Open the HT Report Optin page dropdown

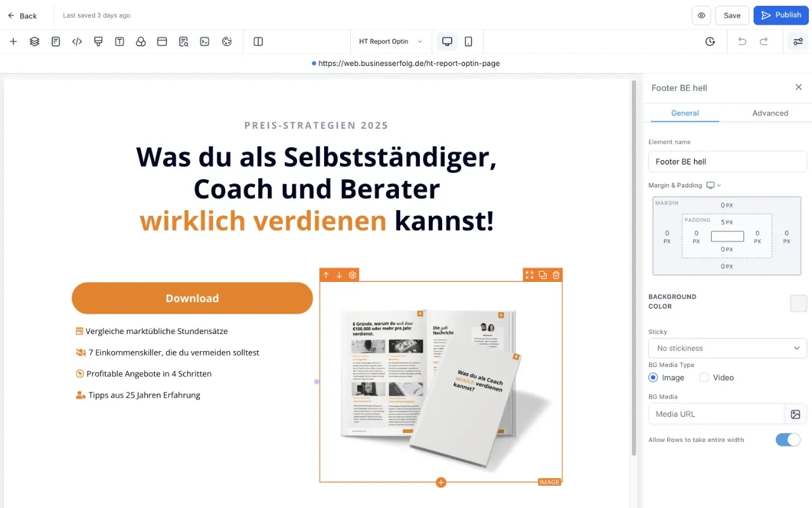coord(390,41)
